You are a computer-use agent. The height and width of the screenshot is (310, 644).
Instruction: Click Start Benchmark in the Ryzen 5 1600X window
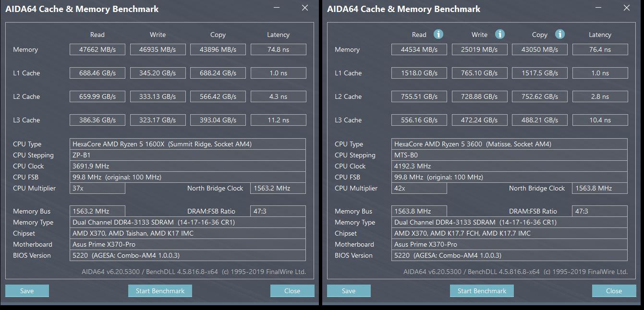160,291
